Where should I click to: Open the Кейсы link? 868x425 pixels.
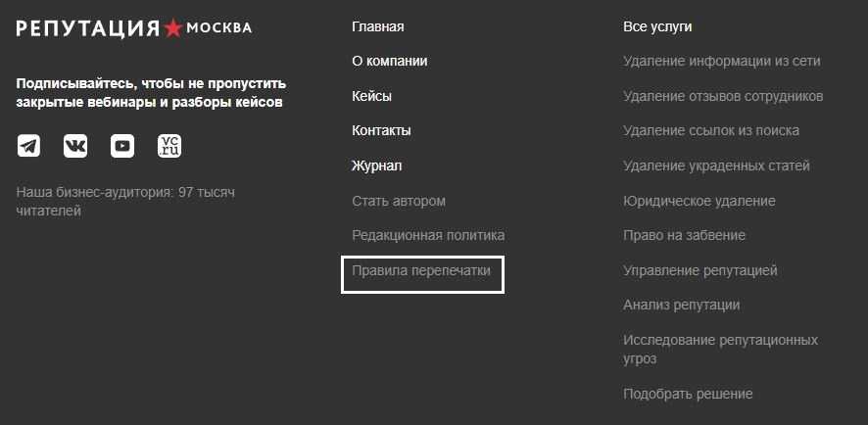[371, 96]
